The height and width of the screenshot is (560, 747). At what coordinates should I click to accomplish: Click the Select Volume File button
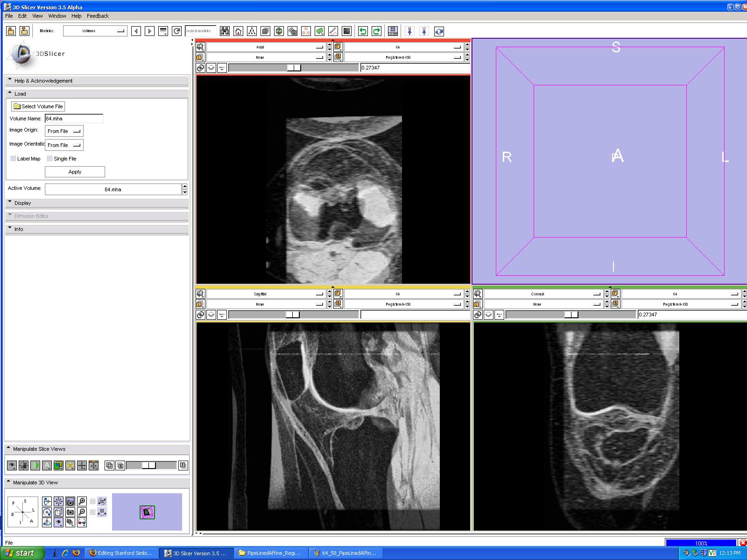(38, 106)
